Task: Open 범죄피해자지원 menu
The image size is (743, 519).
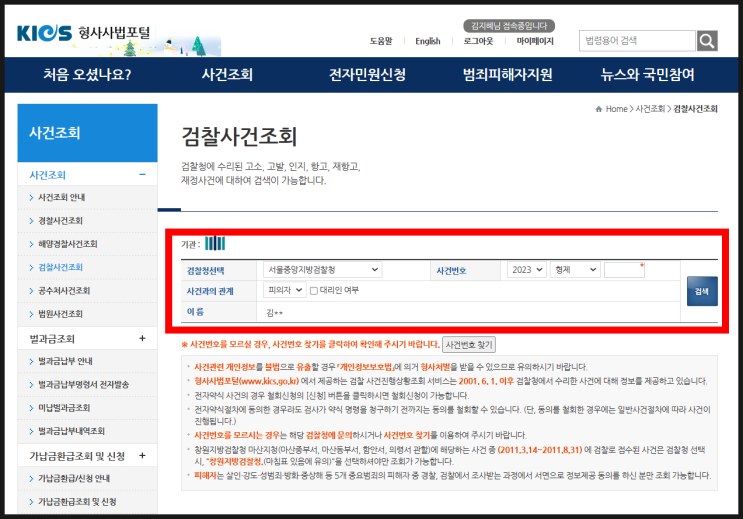Action: (x=507, y=74)
